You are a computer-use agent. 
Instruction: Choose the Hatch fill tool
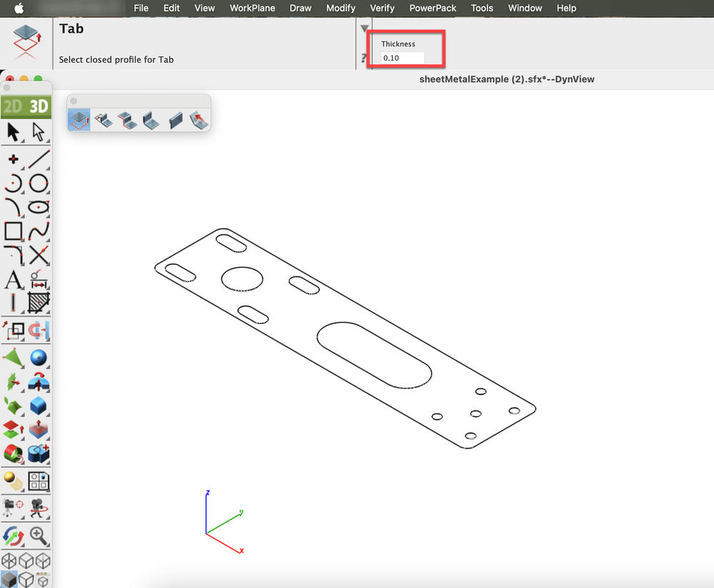click(39, 303)
